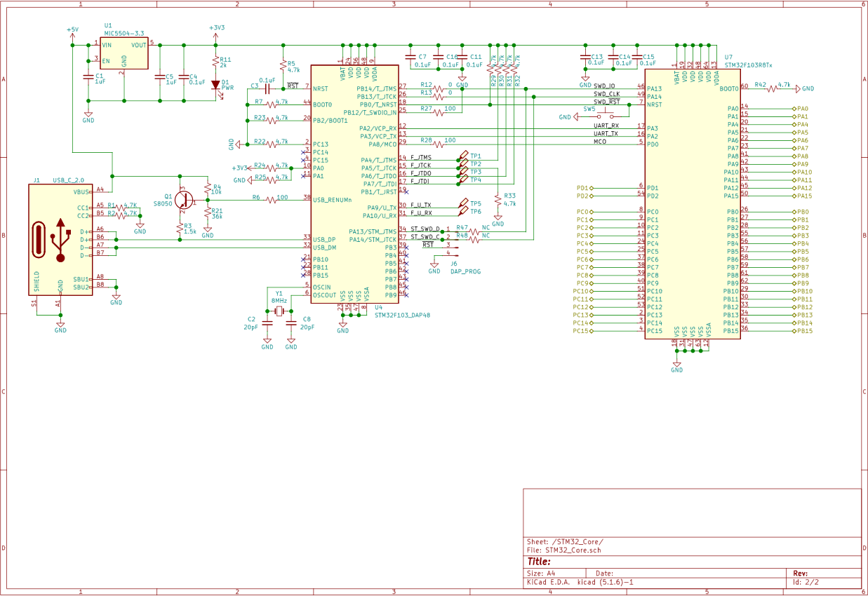Click the Sheet: /STM32_Core/ text
The width and height of the screenshot is (868, 596).
click(565, 542)
